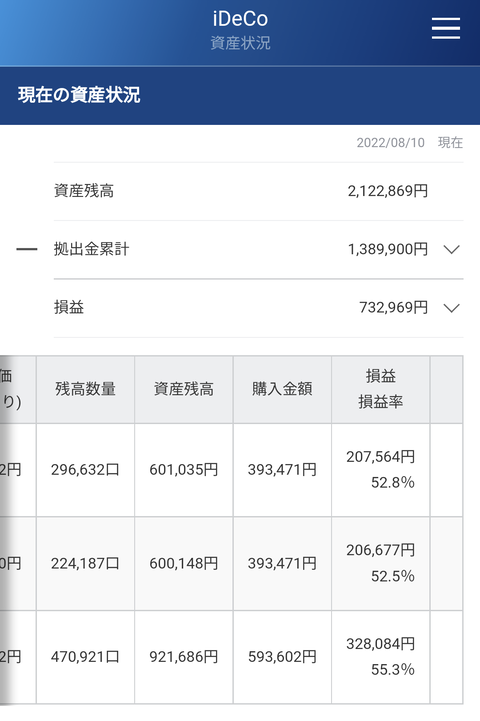480x721 pixels.
Task: Click the 55.3% profit rate cell
Action: 393,670
